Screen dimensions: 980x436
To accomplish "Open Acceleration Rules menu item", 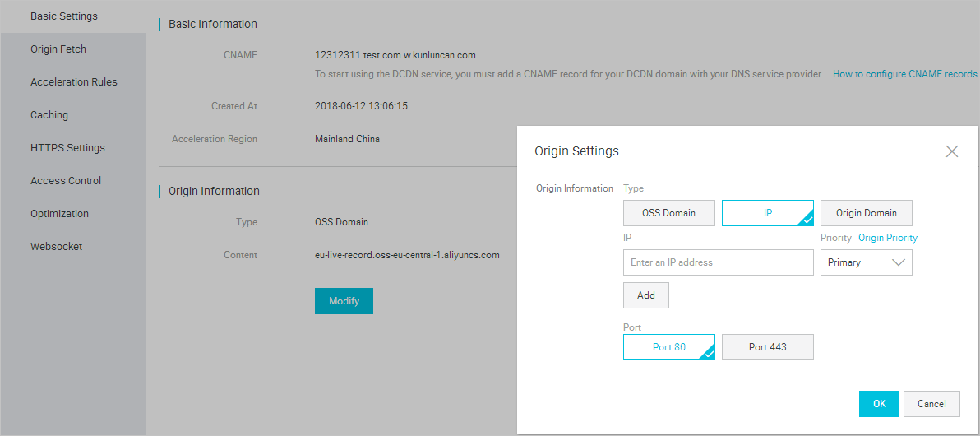I will pyautogui.click(x=74, y=82).
